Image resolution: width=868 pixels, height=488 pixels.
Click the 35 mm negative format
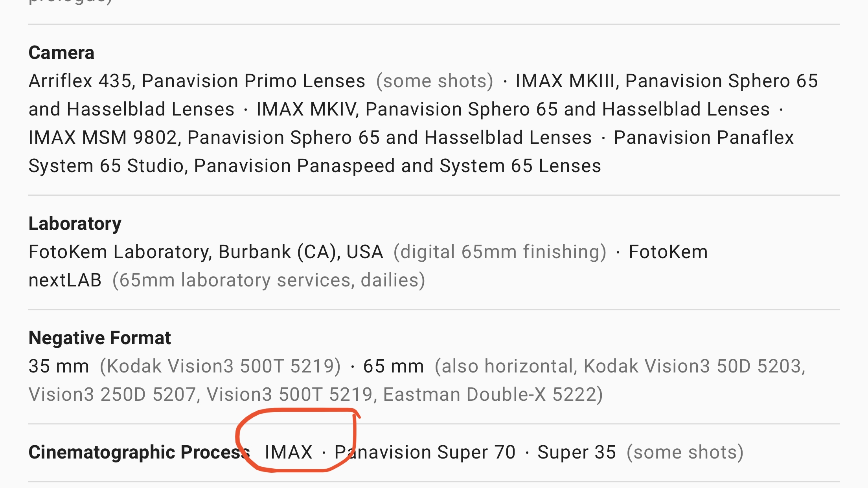click(x=59, y=366)
